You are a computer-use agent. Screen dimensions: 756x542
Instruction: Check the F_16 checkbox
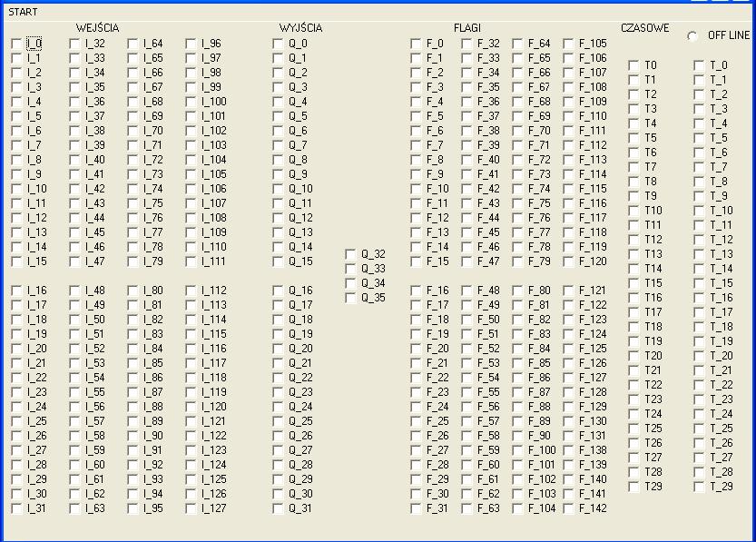click(416, 291)
